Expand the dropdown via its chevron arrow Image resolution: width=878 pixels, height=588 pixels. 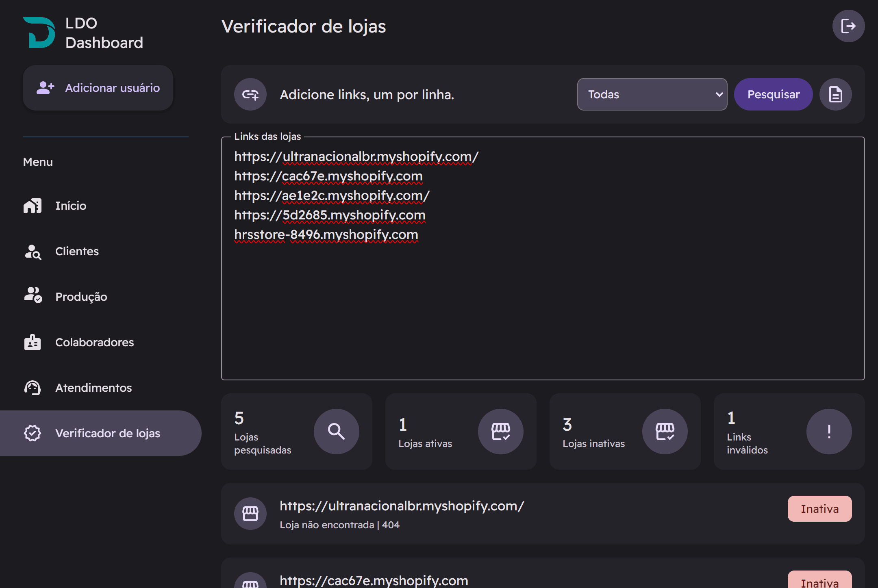coord(719,94)
